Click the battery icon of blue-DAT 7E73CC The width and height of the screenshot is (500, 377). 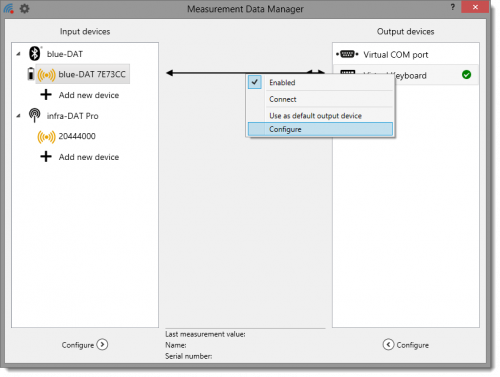[x=30, y=74]
